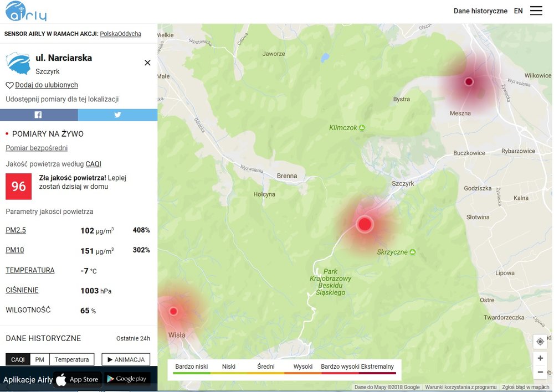The height and width of the screenshot is (392, 554).
Task: Select the sensor marker near Wisła
Action: pos(173,311)
